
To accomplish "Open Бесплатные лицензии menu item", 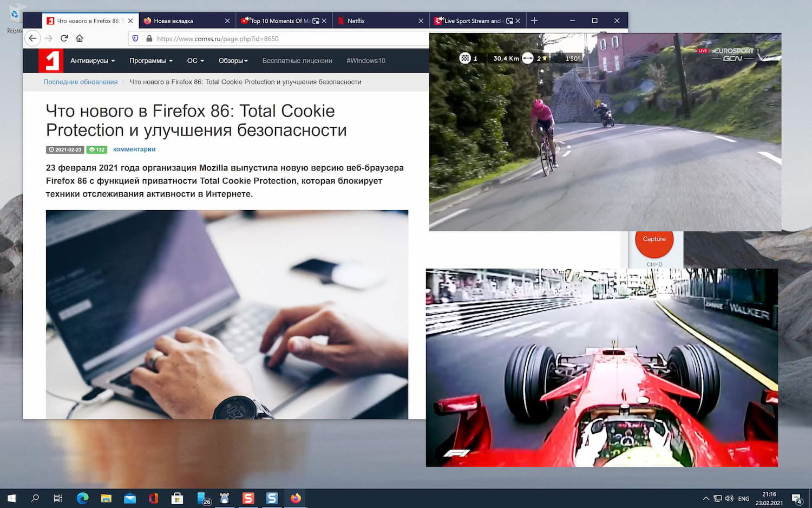I will click(297, 61).
